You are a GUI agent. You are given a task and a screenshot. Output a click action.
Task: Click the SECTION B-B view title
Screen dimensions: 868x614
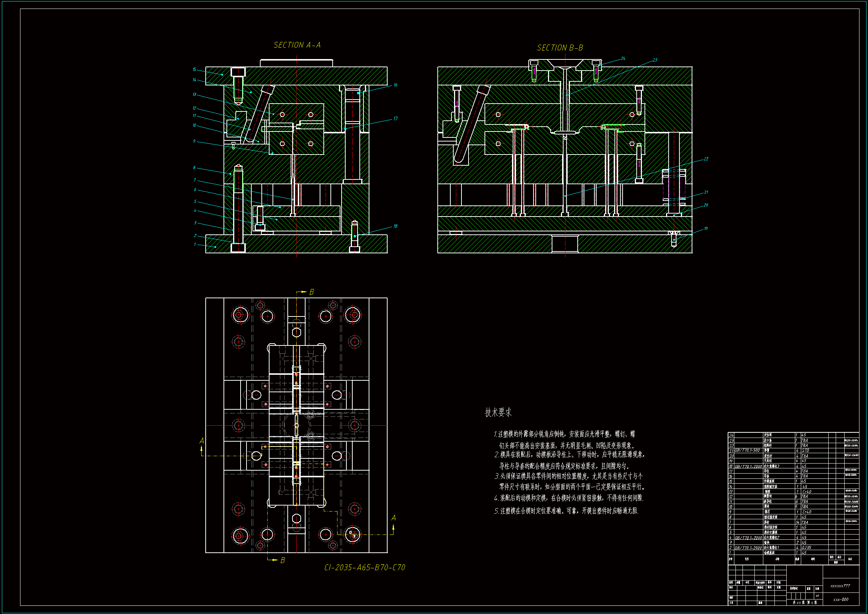pos(560,48)
